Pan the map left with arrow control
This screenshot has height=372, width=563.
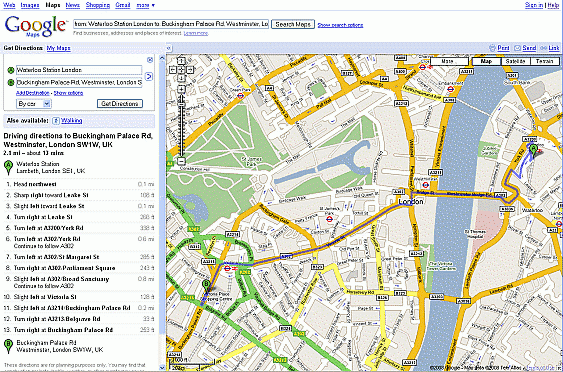pyautogui.click(x=173, y=70)
